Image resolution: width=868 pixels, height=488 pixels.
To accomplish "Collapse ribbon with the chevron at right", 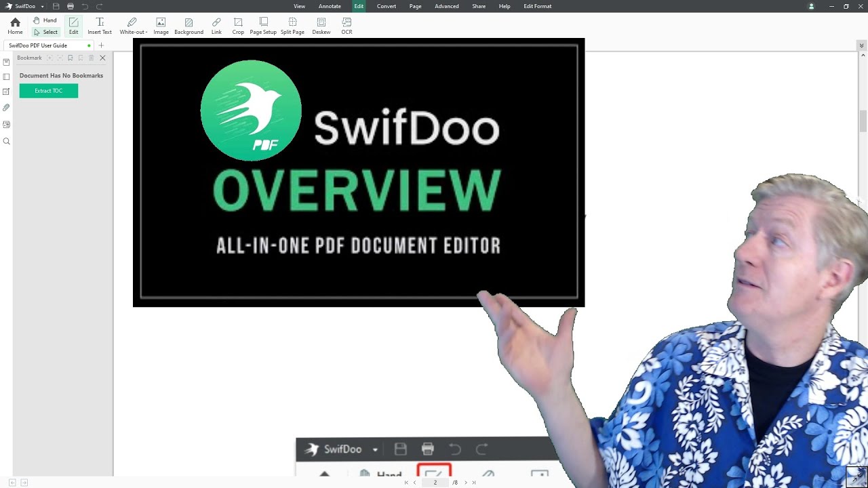I will (861, 45).
